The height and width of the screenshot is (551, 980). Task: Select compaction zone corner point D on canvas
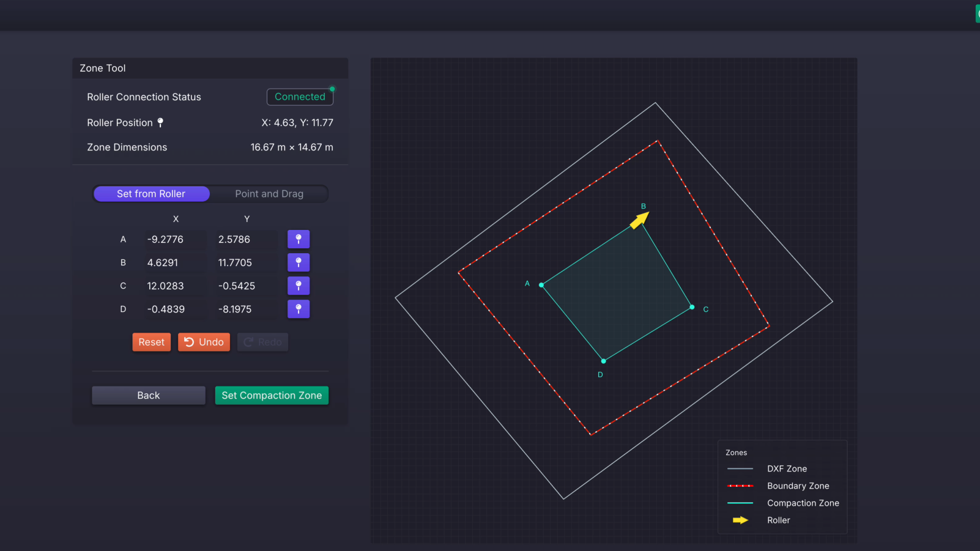point(603,361)
